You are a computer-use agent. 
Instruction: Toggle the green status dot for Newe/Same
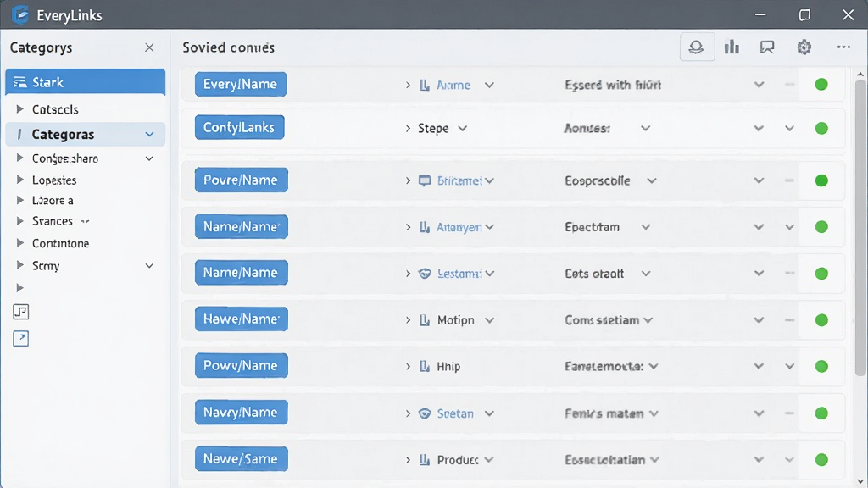(821, 460)
